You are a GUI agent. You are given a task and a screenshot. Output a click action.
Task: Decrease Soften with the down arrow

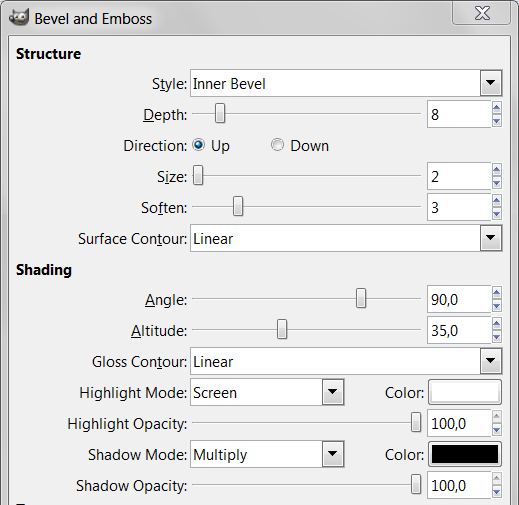point(497,214)
